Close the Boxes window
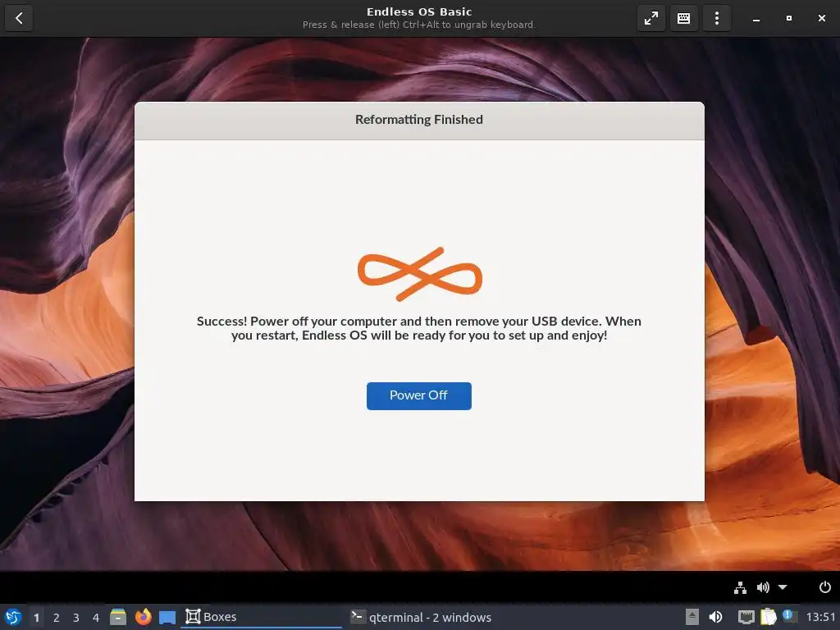Viewport: 840px width, 630px height. tap(822, 18)
